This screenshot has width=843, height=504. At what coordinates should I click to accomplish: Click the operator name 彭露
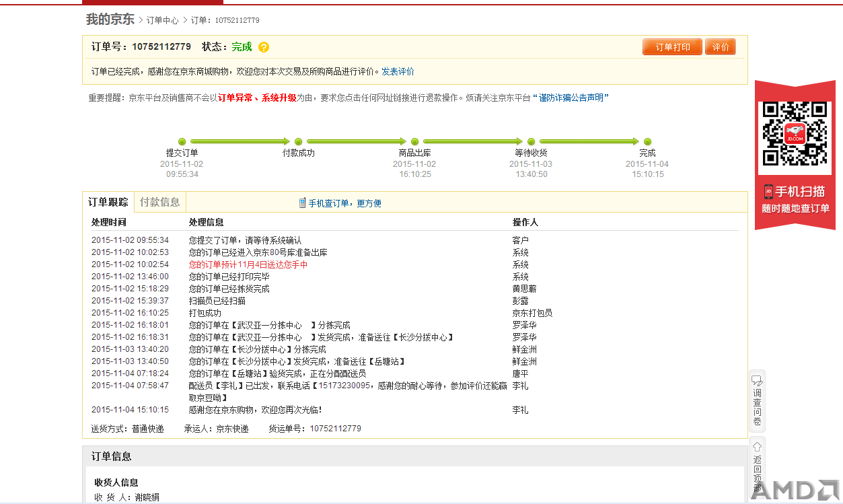pos(520,301)
